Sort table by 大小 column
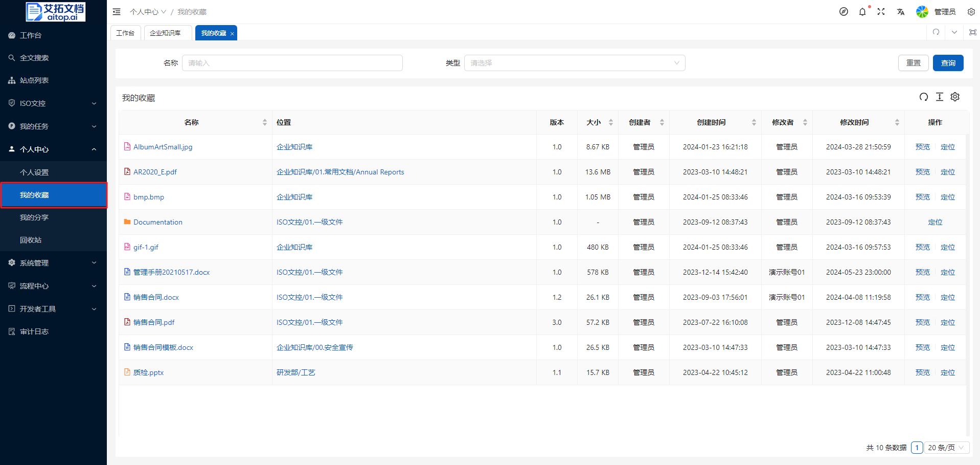This screenshot has height=465, width=980. tap(610, 122)
